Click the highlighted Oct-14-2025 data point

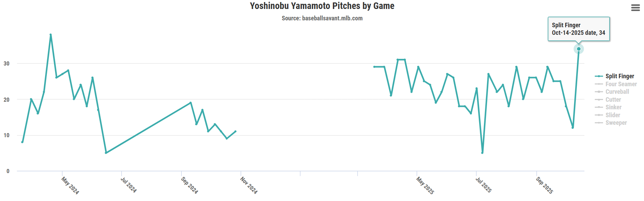(579, 49)
